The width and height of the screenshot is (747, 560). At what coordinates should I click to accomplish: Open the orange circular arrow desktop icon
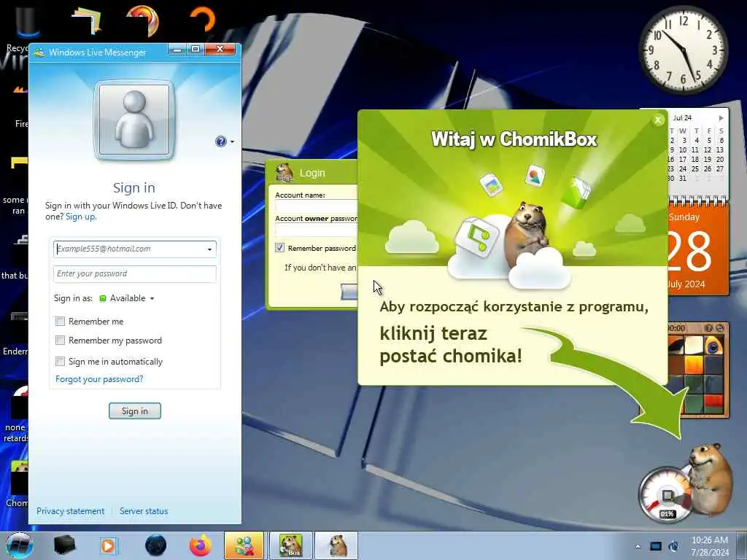[203, 20]
